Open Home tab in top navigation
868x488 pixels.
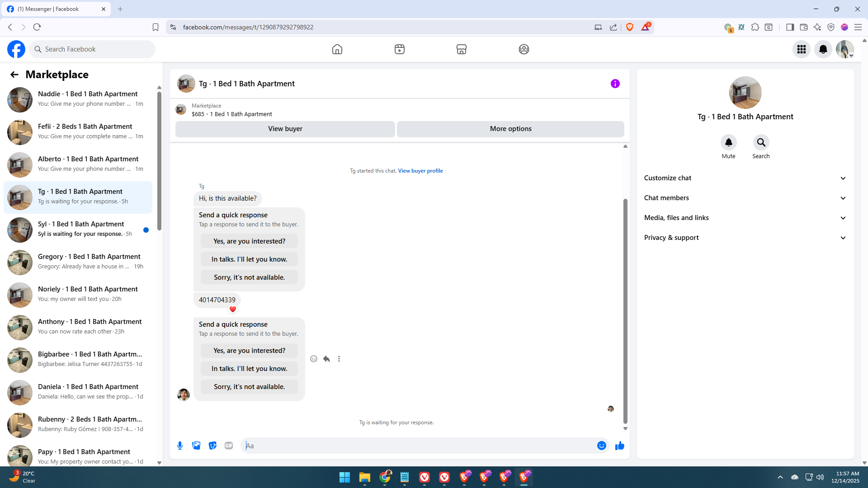click(x=337, y=49)
